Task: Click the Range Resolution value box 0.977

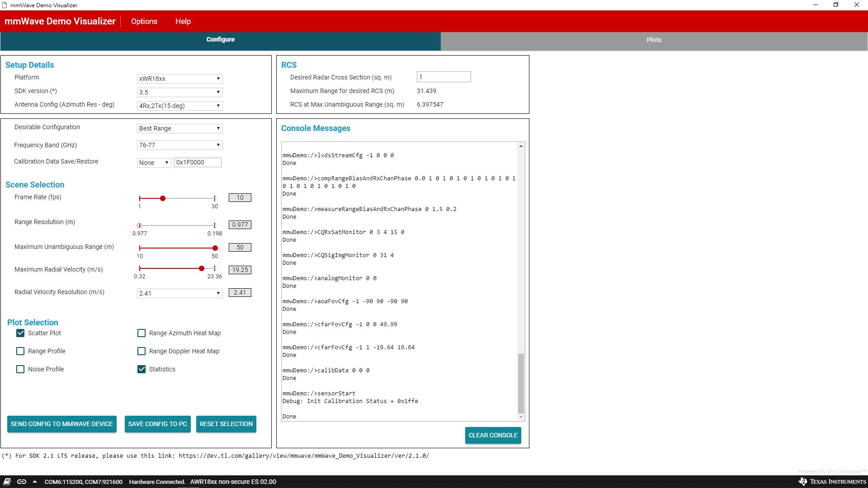Action: click(240, 225)
